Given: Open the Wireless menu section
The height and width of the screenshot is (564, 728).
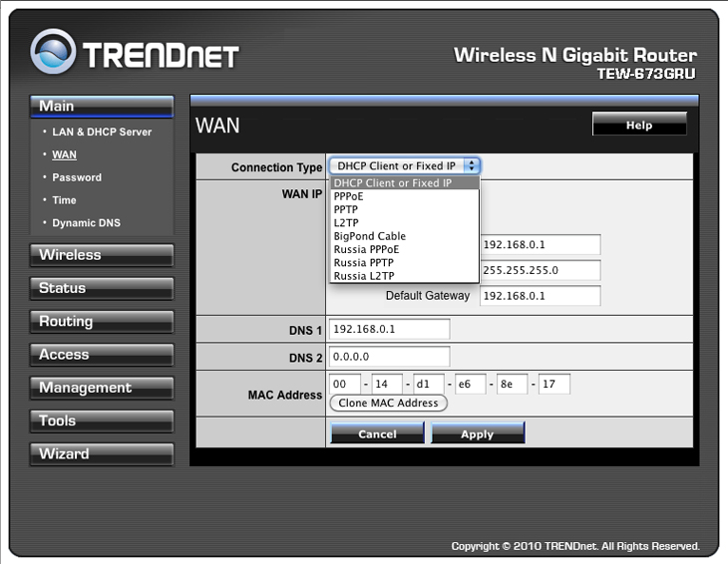Looking at the screenshot, I should pos(101,255).
